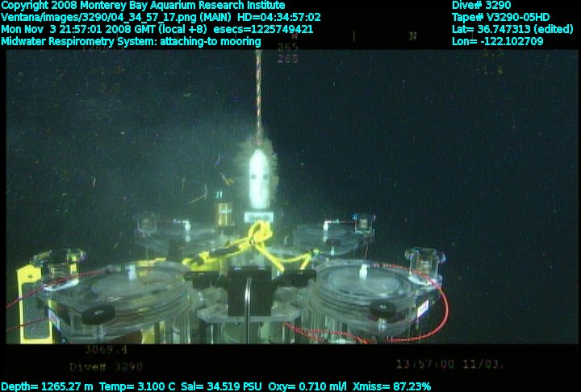Viewport: 581px width, 392px height.
Task: Click the faint burned-in Dive# 3290 text
Action: [106, 367]
